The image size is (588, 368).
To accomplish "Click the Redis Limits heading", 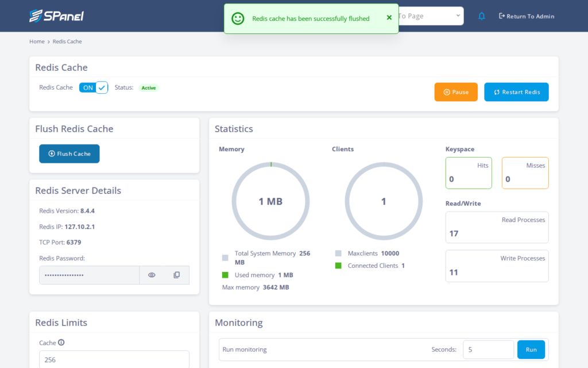I will (61, 323).
